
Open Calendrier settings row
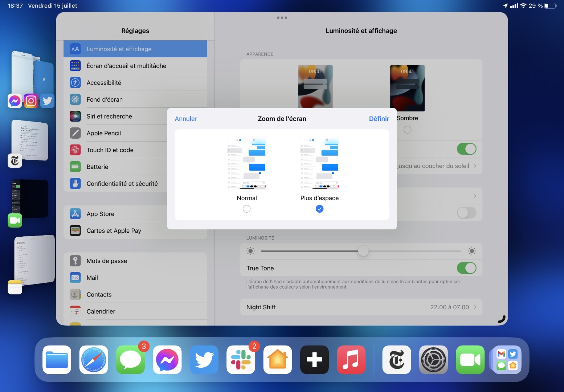(x=135, y=311)
